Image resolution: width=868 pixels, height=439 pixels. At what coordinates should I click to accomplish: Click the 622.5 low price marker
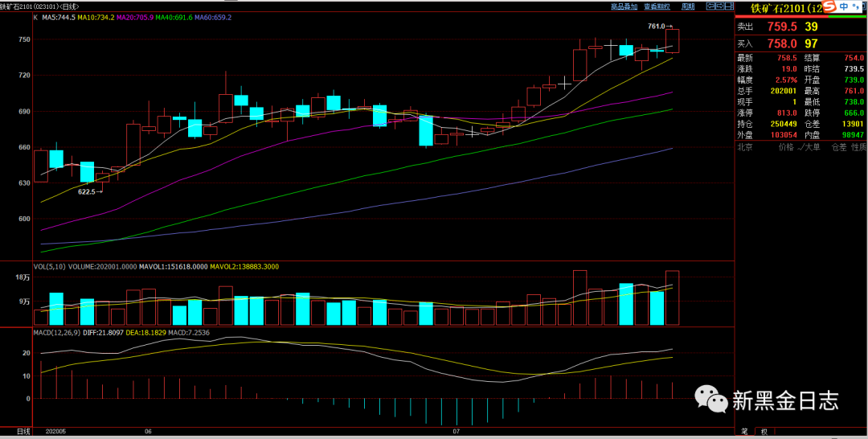[90, 191]
